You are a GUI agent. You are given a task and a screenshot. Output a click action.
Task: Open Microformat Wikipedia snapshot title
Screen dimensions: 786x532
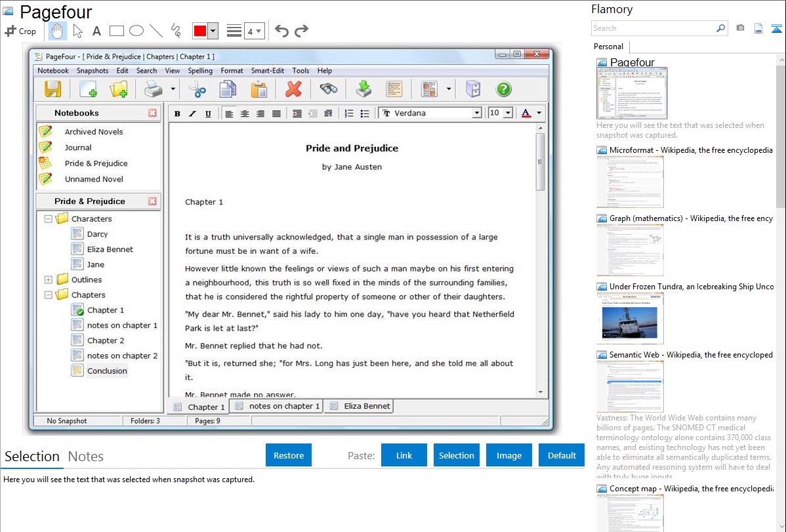coord(691,150)
